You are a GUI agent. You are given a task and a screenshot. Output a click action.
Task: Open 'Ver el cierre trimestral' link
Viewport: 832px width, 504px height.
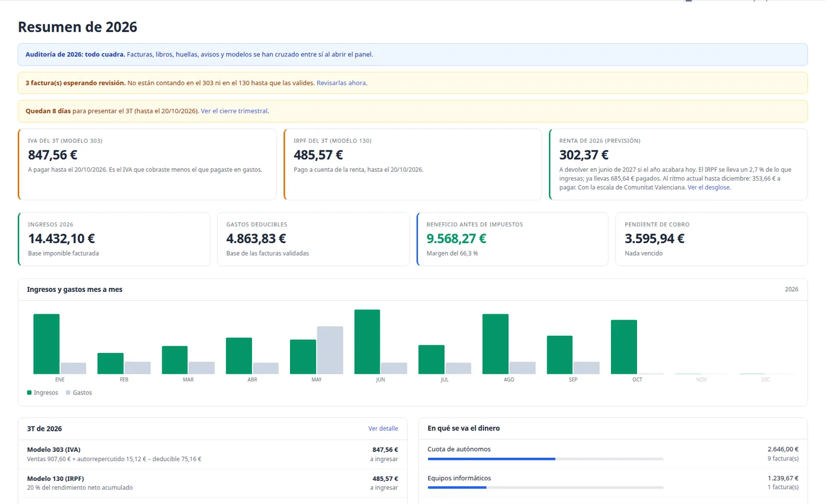[x=235, y=111]
